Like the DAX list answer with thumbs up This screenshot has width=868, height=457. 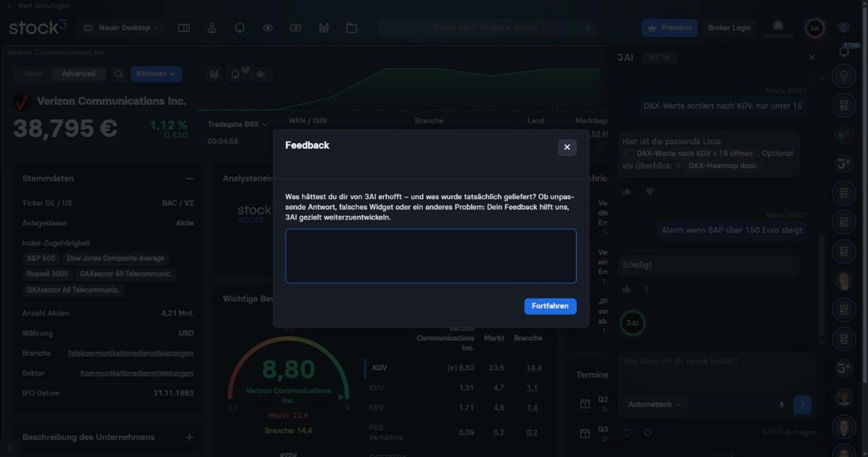(x=626, y=191)
